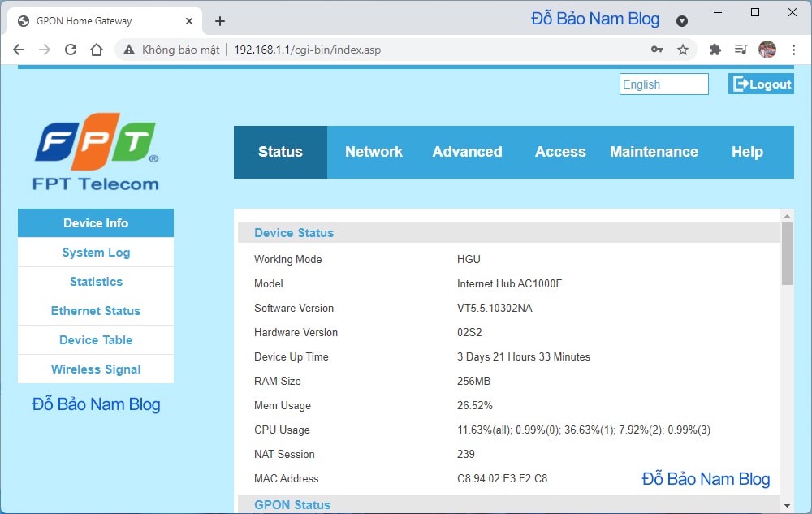Click Working Mode value HGU
Viewport: 812px width, 514px height.
pos(469,259)
